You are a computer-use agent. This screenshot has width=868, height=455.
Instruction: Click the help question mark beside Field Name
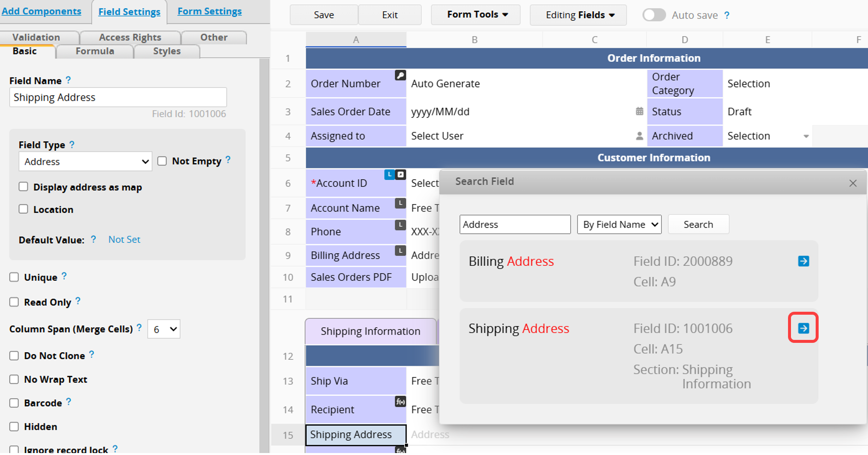tap(68, 80)
